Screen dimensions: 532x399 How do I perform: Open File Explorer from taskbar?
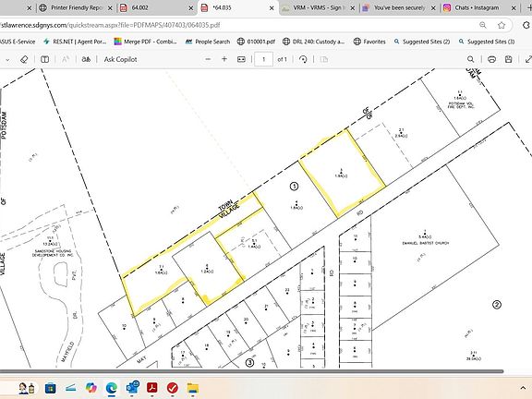point(193,388)
